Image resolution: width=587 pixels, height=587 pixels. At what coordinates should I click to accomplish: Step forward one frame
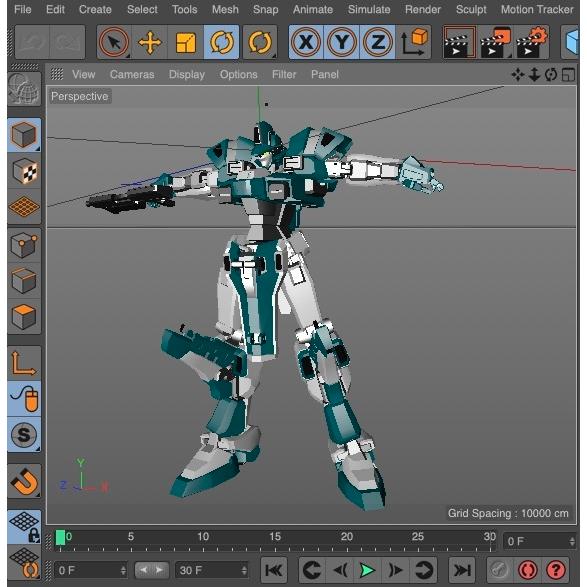click(x=395, y=570)
